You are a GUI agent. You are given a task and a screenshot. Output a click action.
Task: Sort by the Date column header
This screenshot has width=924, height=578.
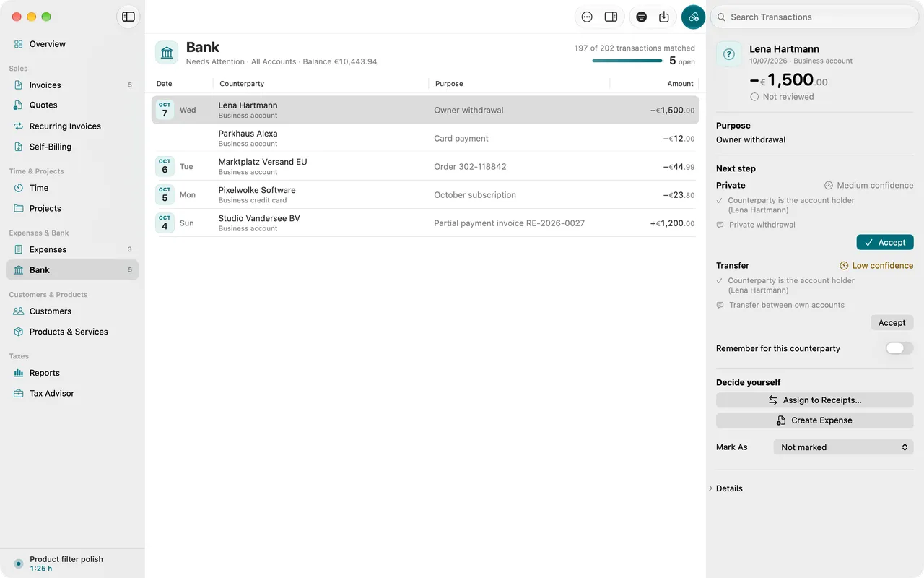(165, 84)
